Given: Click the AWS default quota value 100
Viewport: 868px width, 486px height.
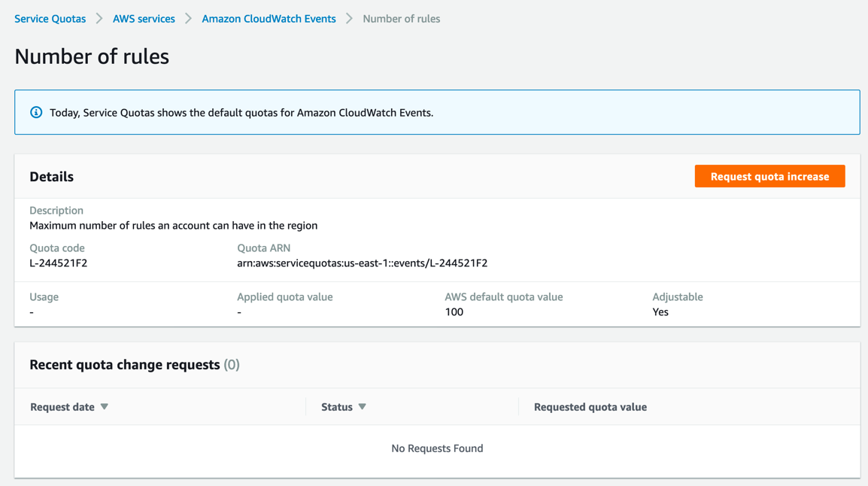Looking at the screenshot, I should (454, 311).
